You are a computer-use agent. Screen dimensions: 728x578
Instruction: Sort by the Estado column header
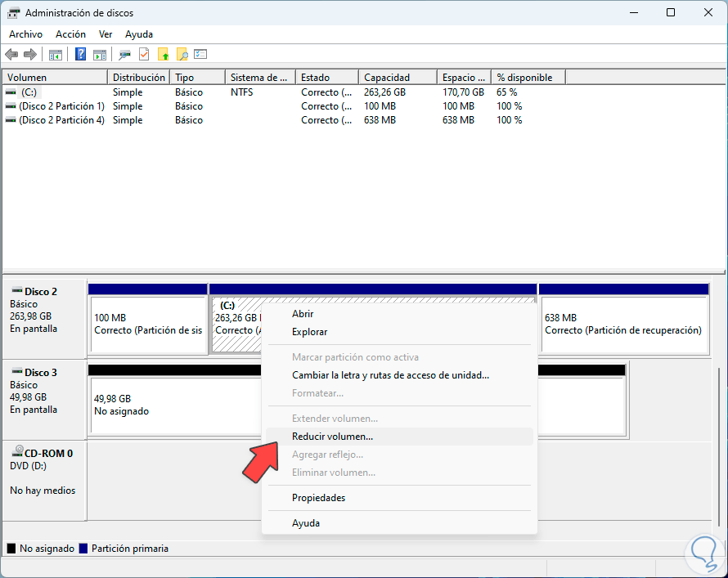pos(327,78)
